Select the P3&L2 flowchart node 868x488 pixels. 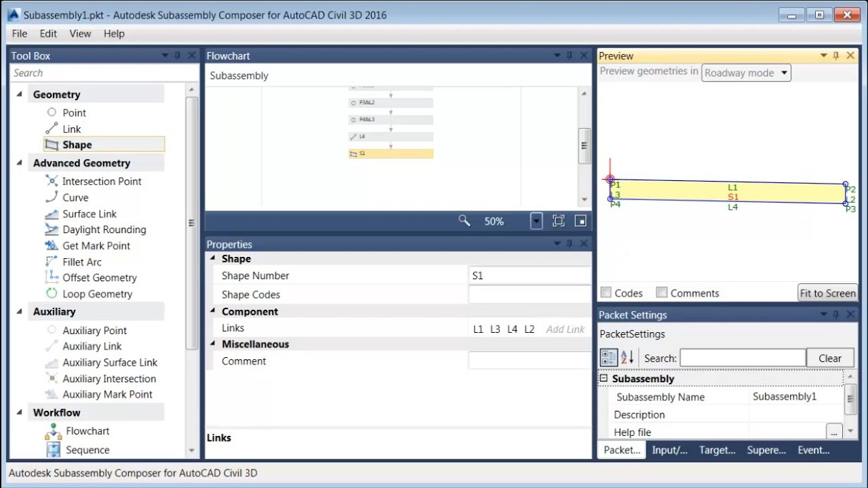391,102
